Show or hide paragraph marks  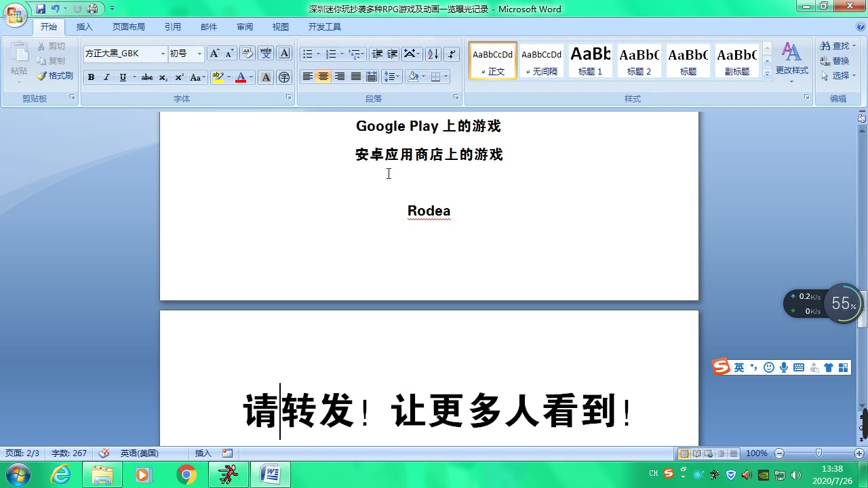(x=452, y=54)
